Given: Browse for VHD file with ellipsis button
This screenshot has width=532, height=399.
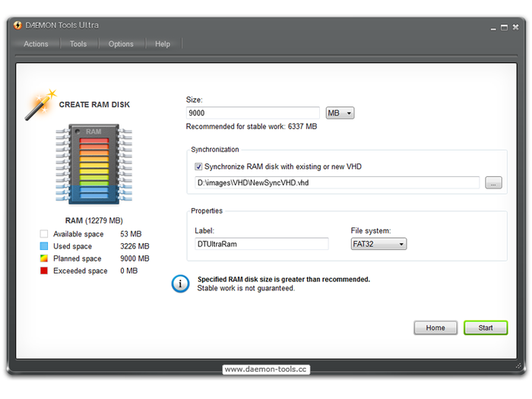Looking at the screenshot, I should pos(493,183).
